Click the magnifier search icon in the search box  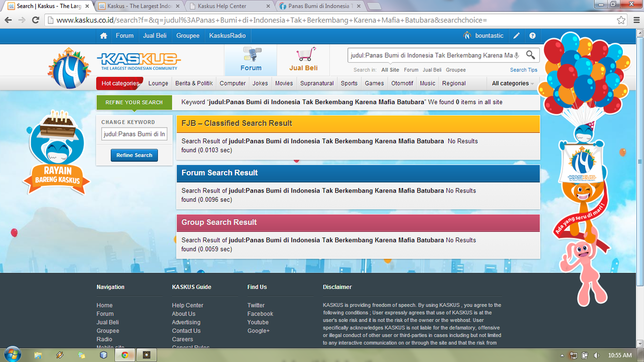tap(530, 55)
